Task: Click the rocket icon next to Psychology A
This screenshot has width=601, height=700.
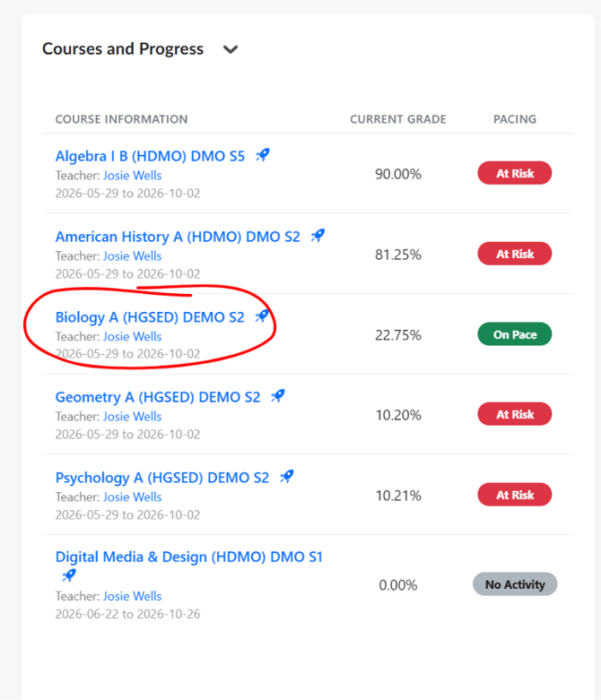Action: pyautogui.click(x=287, y=476)
